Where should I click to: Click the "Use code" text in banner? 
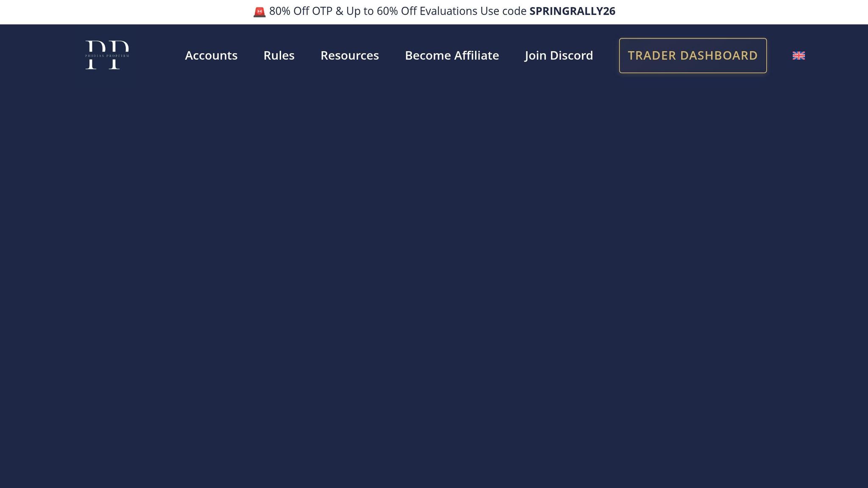coord(503,11)
